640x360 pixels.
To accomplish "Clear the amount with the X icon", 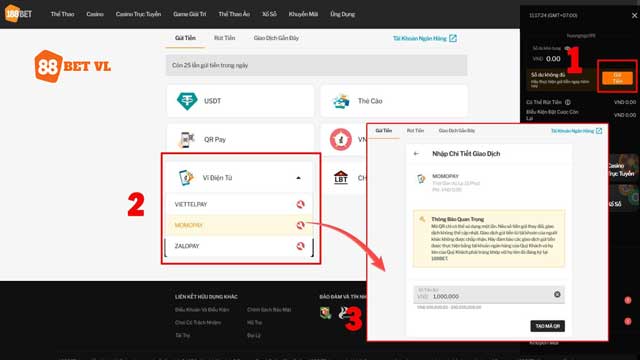I will 557,294.
